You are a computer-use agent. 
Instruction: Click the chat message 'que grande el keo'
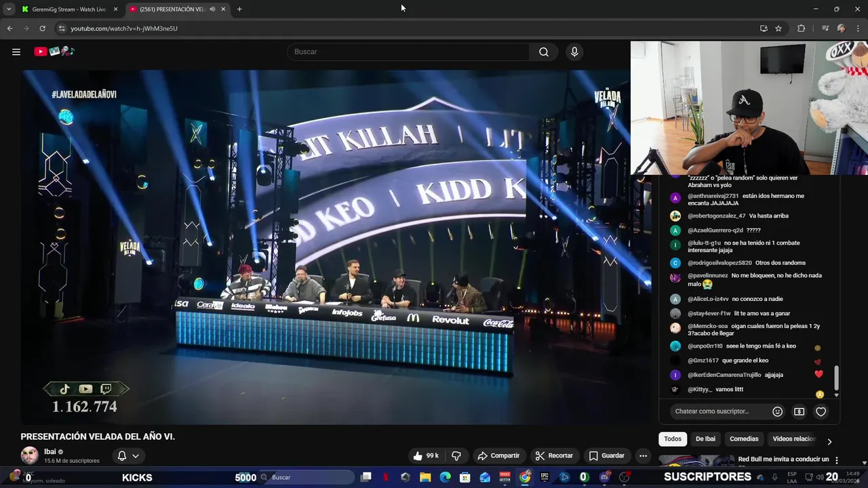point(745,361)
